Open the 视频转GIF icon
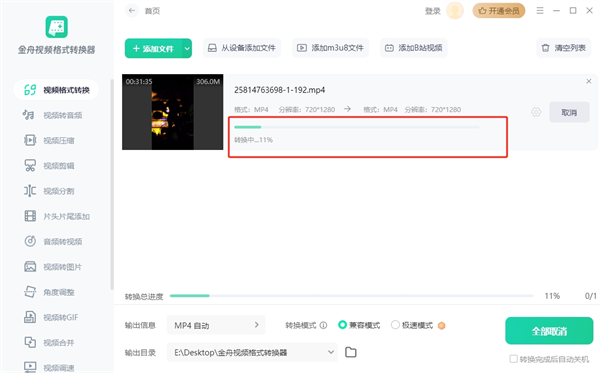600x373 pixels. 30,317
